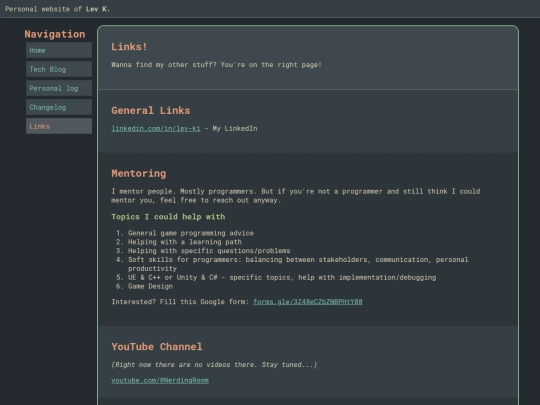Click the 'Mentoring' section heading
540x405 pixels.
coord(139,174)
